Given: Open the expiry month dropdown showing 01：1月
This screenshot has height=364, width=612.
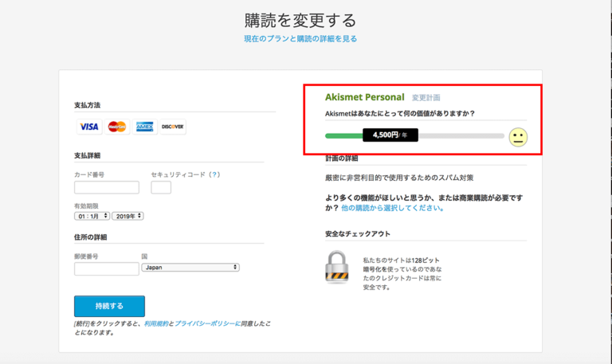Looking at the screenshot, I should (92, 216).
